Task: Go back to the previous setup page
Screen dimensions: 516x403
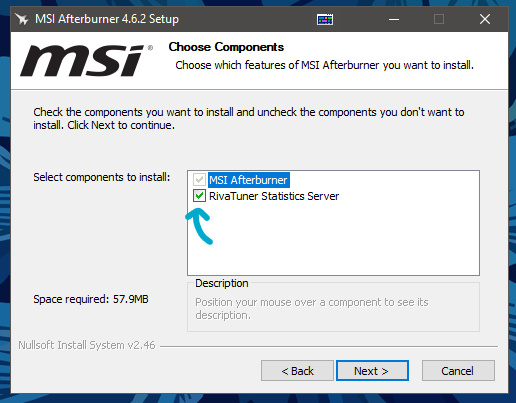Action: [x=297, y=370]
